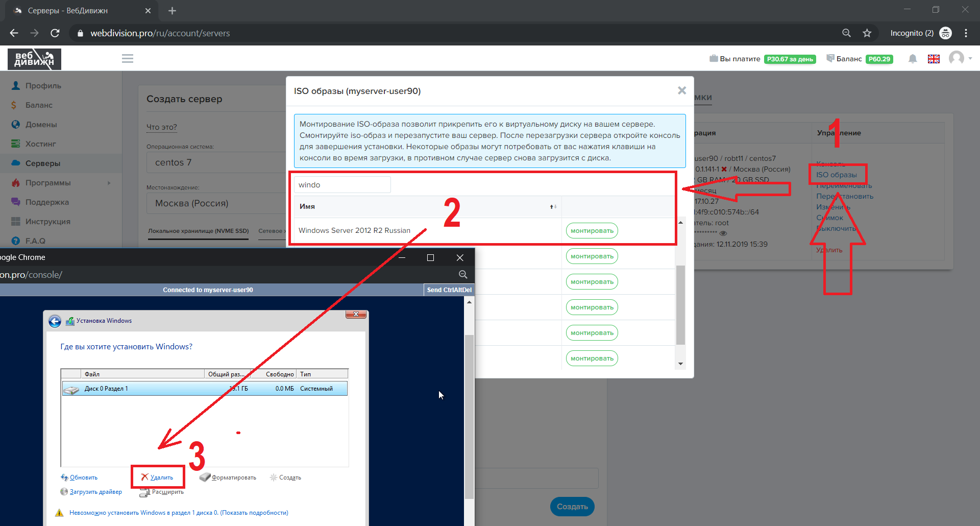
Task: Sort the ISO list by Имя column
Action: pos(553,207)
